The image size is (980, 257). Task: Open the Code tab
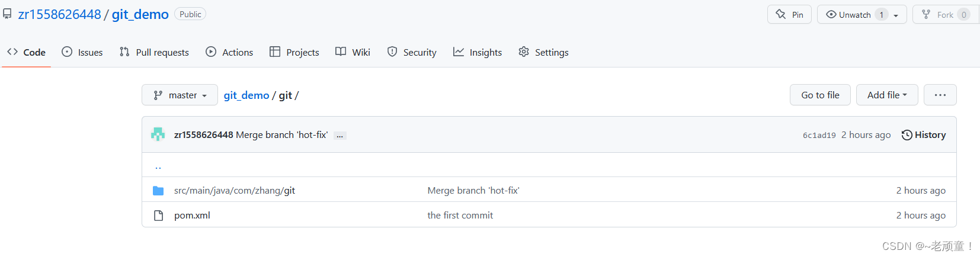26,52
